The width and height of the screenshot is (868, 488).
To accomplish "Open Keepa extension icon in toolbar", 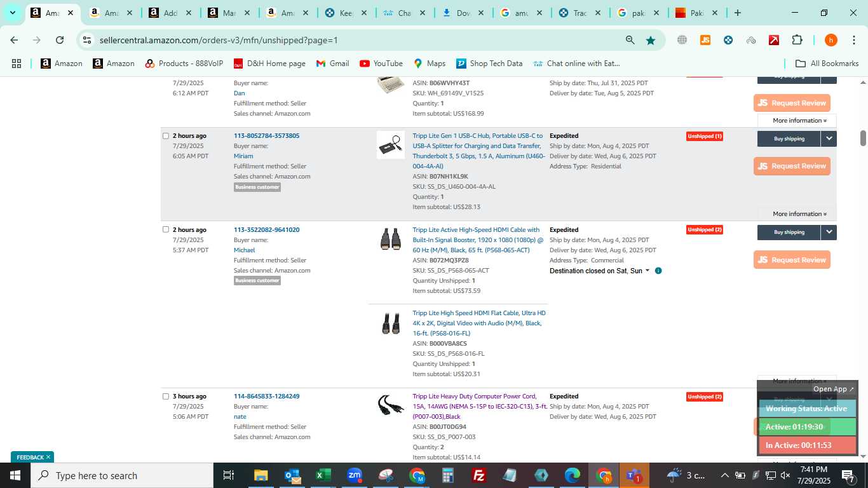I will point(728,40).
